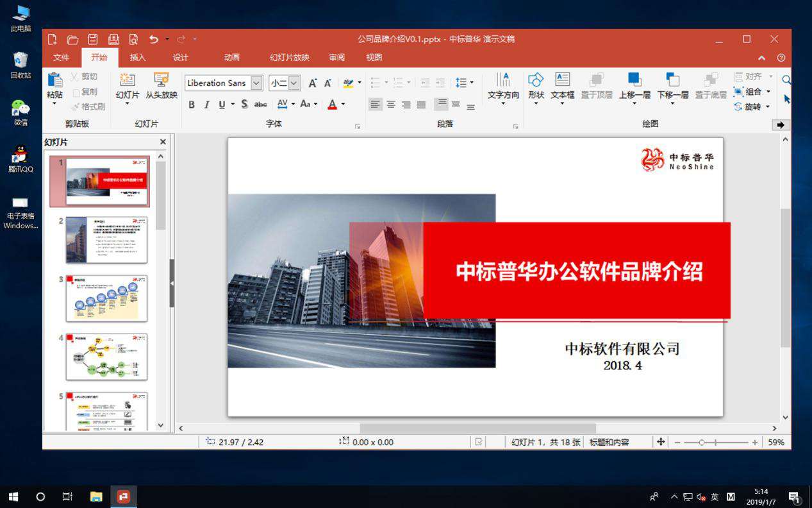This screenshot has width=812, height=508.
Task: Toggle Align Left paragraph
Action: click(376, 104)
